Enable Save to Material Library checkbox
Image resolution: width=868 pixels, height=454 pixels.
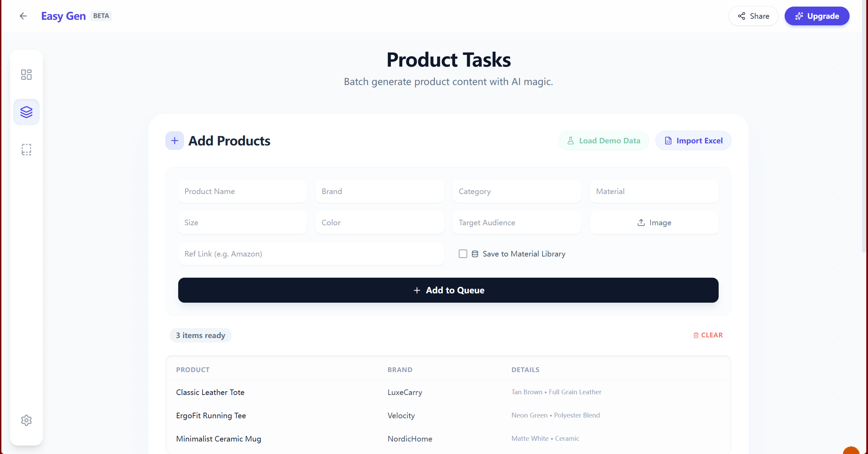(x=463, y=254)
